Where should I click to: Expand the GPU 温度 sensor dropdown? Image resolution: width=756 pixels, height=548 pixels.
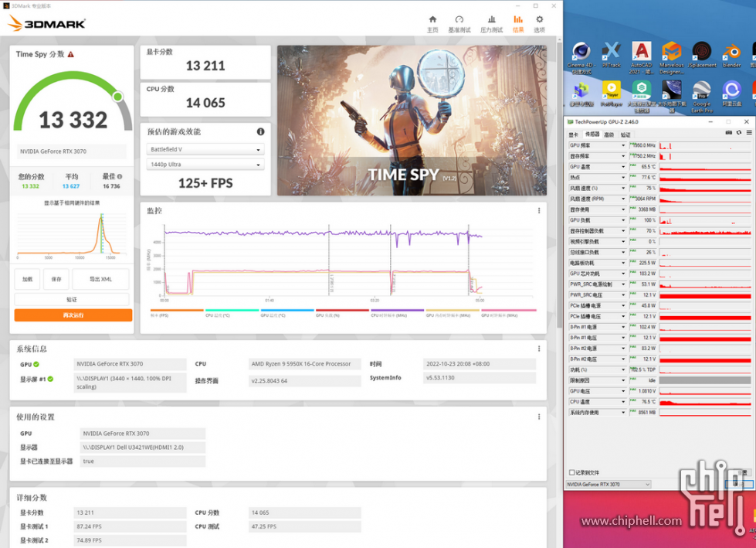pos(623,167)
